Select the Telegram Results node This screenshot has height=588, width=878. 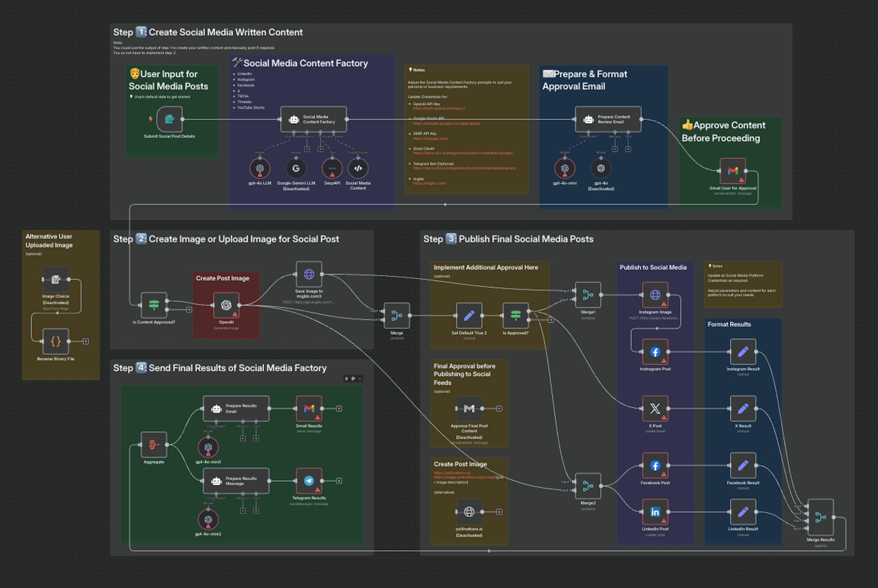(309, 481)
